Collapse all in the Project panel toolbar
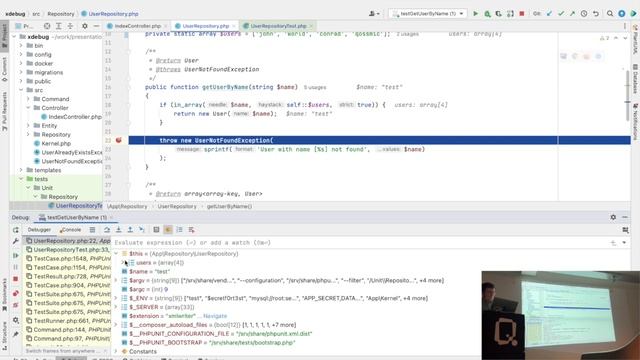Viewport: 640px width, 360px height. click(70, 26)
